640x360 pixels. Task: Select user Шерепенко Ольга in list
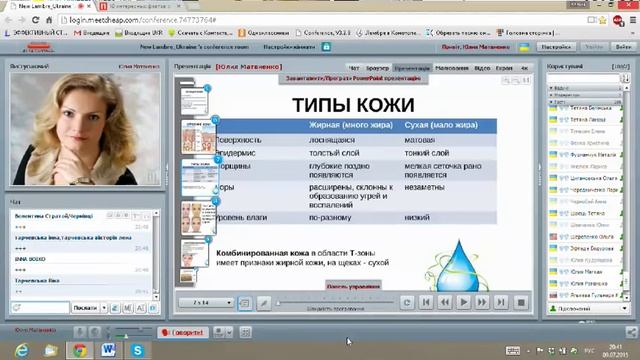[x=585, y=237]
